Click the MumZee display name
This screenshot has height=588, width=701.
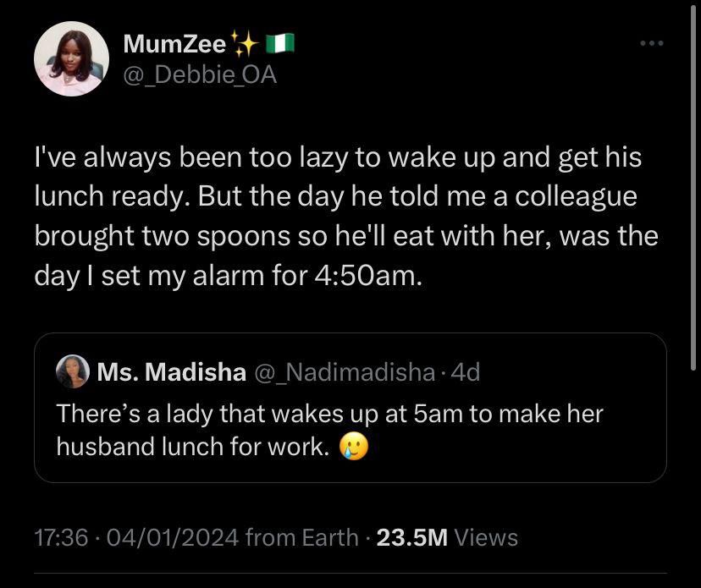pyautogui.click(x=174, y=41)
